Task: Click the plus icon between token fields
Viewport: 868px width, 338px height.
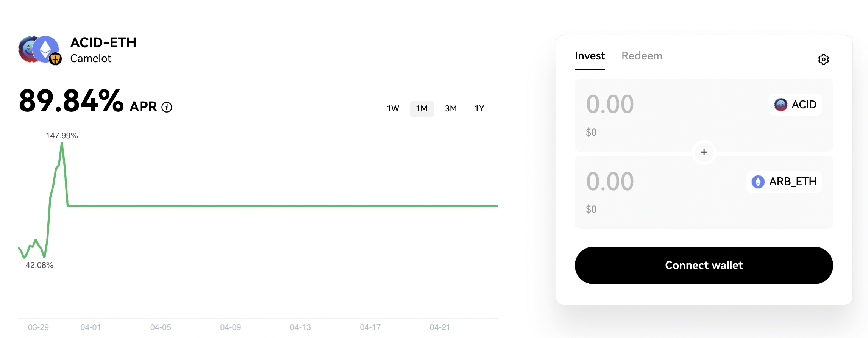Action: pos(704,152)
